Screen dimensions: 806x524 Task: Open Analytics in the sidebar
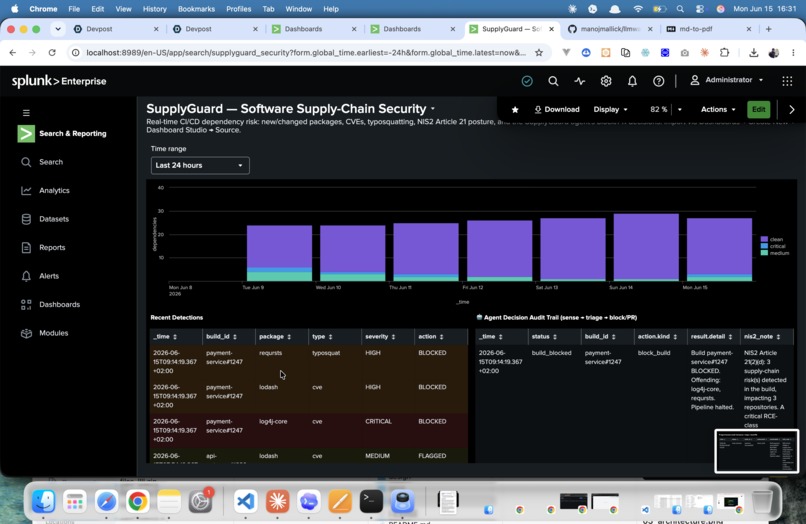pos(54,190)
